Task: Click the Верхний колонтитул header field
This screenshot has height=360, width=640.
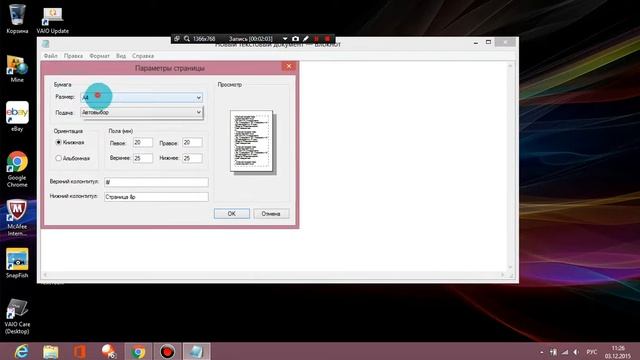Action: tap(156, 182)
